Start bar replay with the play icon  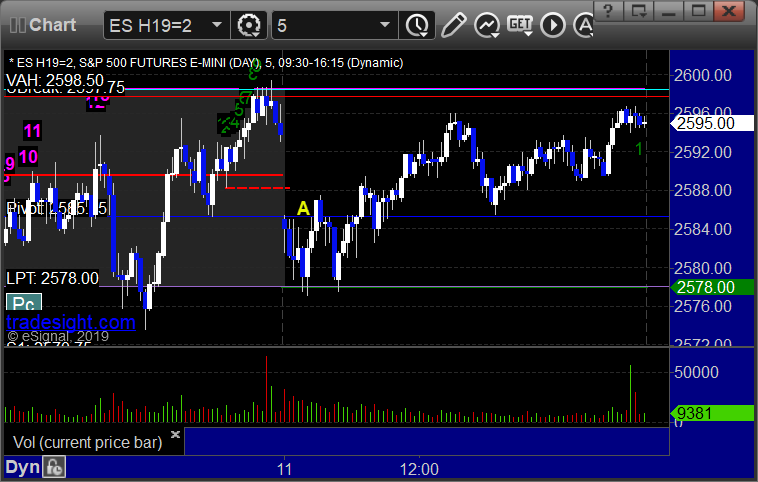click(x=553, y=25)
